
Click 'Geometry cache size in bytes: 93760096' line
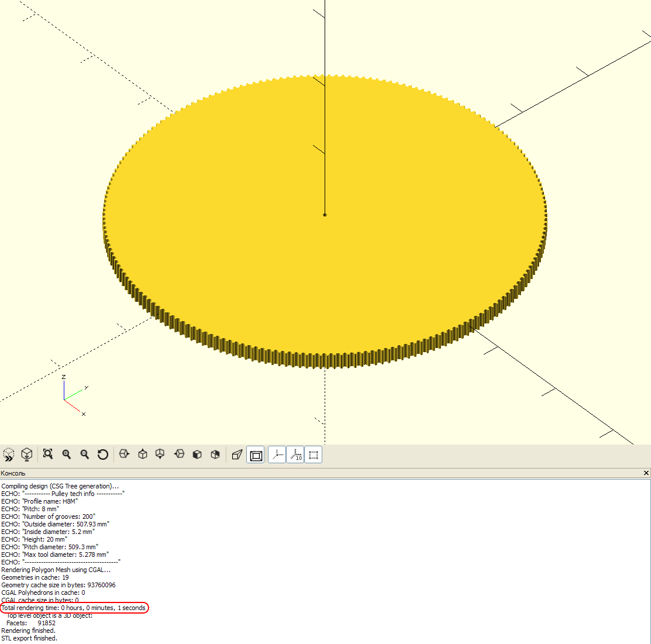(58, 585)
